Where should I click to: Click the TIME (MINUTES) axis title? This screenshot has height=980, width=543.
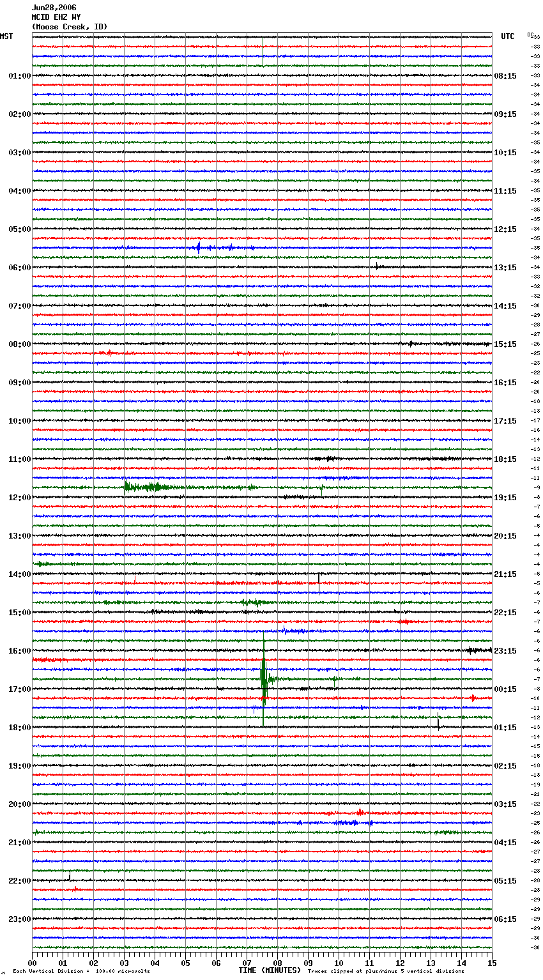(270, 970)
